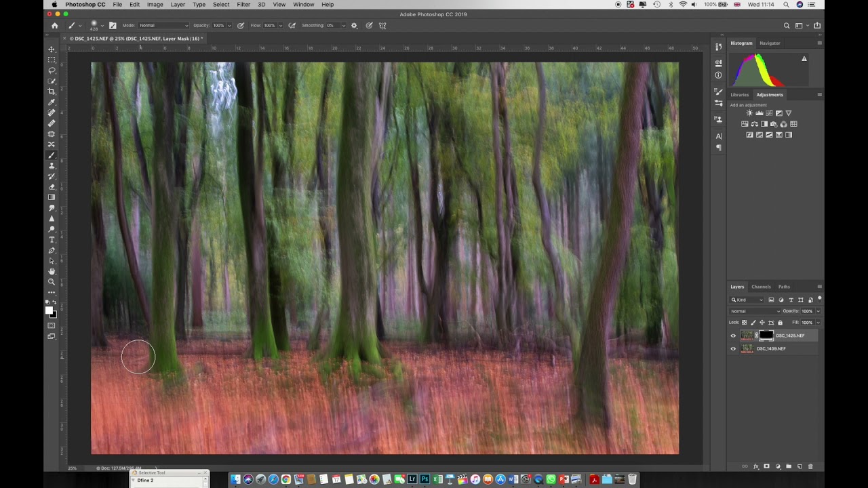
Task: Add a Channel Mixer adjustment
Action: click(784, 124)
